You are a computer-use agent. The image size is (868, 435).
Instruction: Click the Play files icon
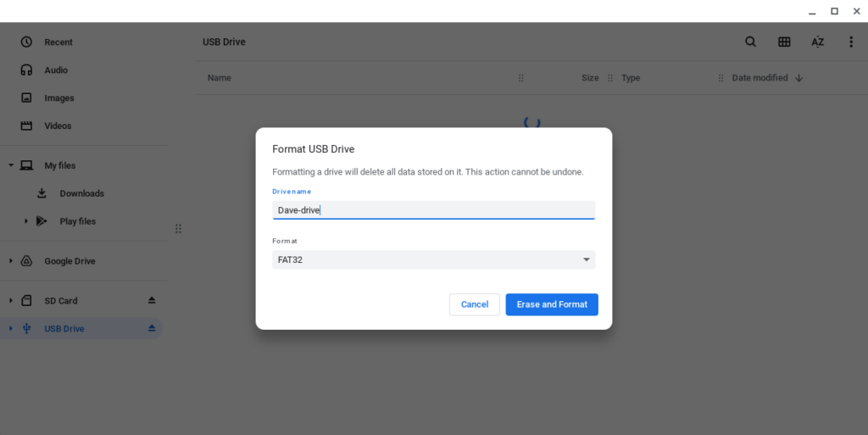pos(42,220)
